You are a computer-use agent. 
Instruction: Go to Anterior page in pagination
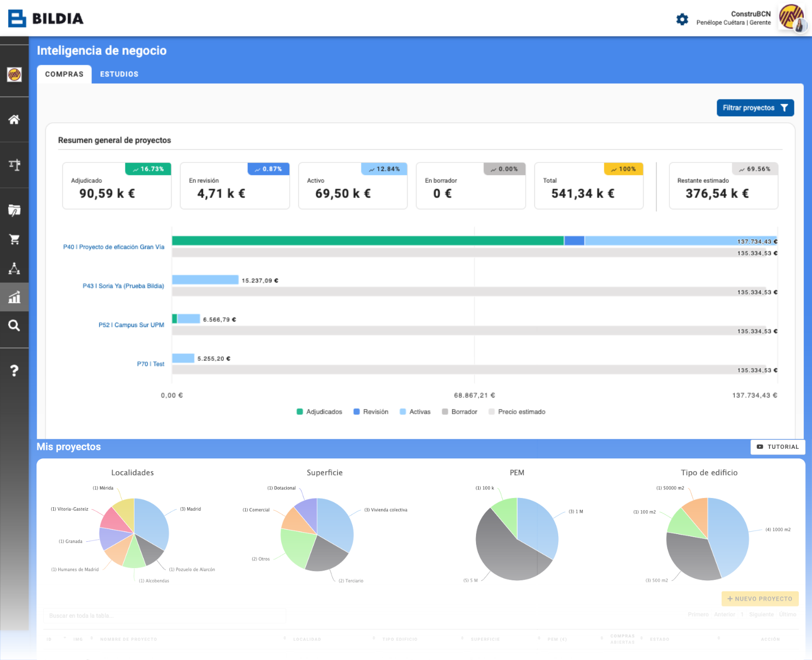[x=724, y=614]
